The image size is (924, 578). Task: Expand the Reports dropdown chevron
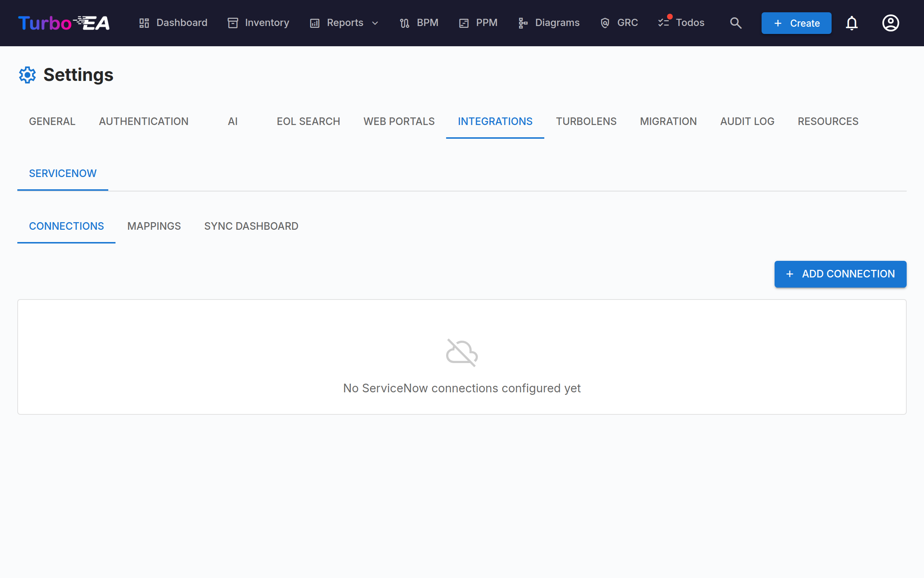[x=375, y=23]
